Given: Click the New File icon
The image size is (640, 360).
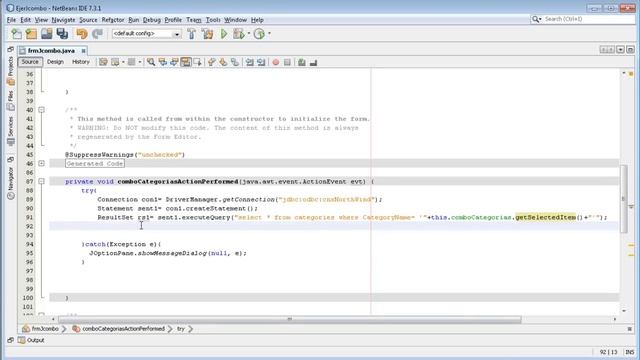Looking at the screenshot, I should pos(16,34).
